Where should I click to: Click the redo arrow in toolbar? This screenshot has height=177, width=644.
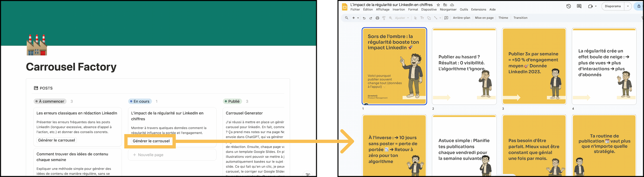tap(371, 18)
